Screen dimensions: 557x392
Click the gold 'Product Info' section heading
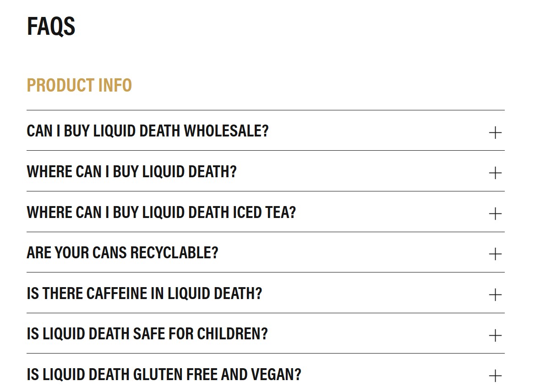tap(79, 86)
